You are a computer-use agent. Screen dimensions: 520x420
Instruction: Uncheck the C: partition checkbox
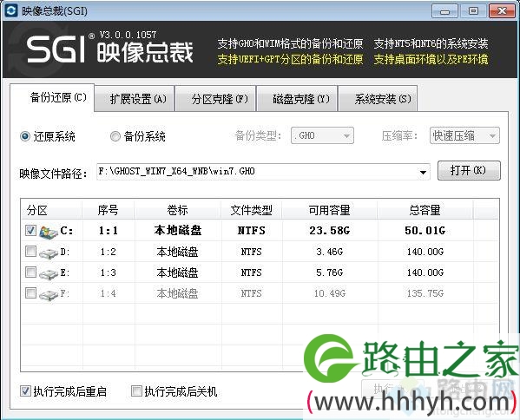(31, 230)
